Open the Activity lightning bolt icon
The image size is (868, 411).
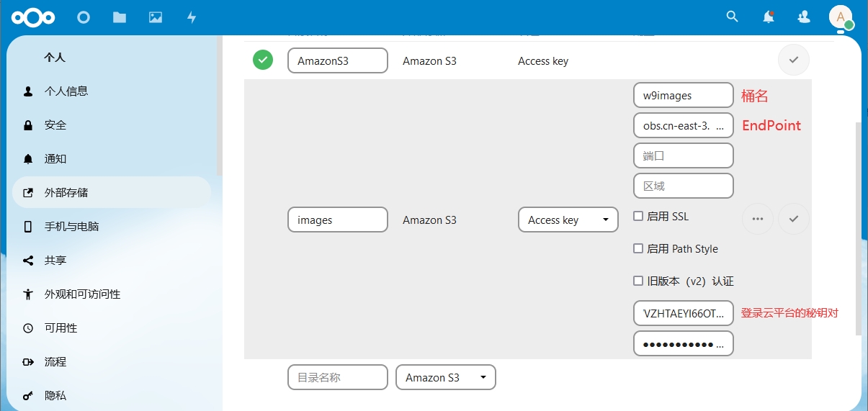click(x=192, y=17)
